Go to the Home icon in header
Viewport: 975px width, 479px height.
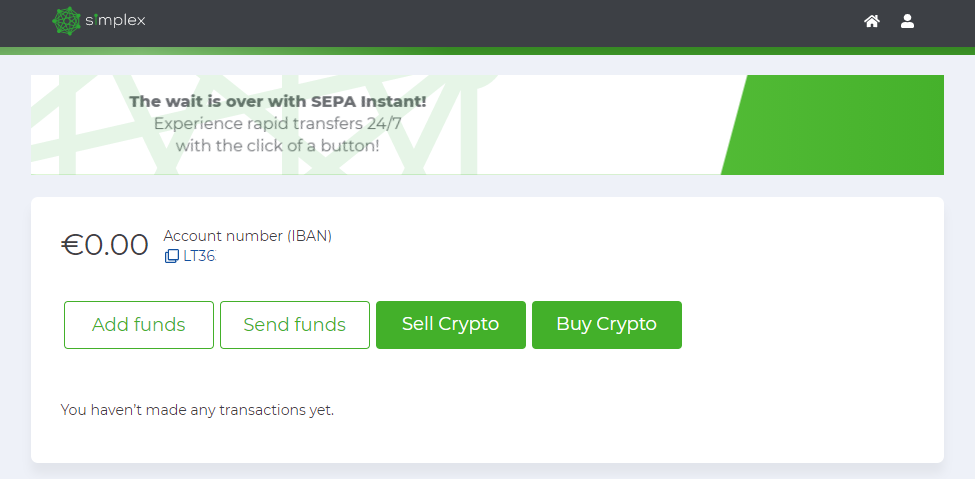point(872,21)
